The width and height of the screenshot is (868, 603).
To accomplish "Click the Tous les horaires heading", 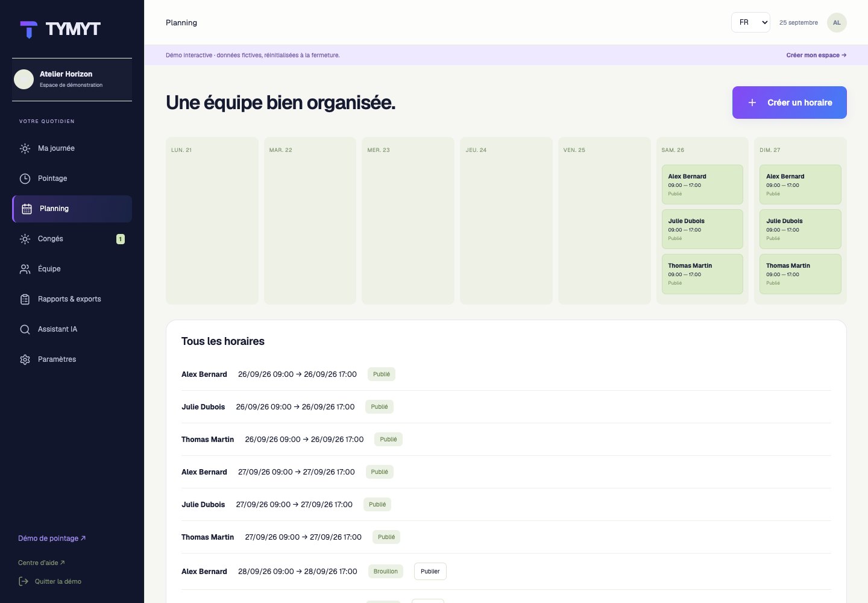I will [x=223, y=341].
